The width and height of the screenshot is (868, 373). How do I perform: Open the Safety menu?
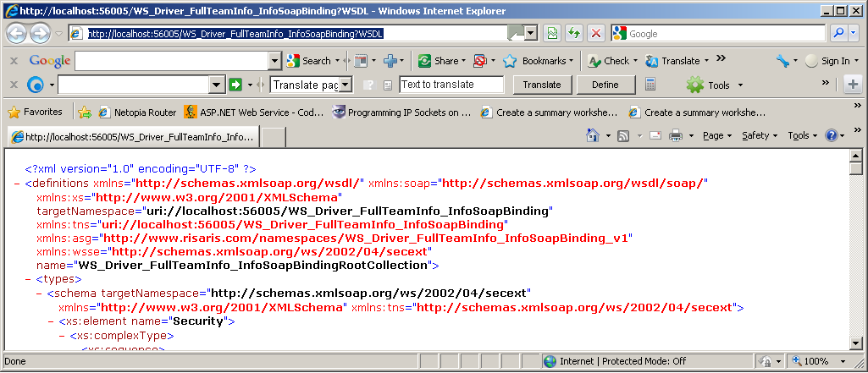[x=760, y=135]
